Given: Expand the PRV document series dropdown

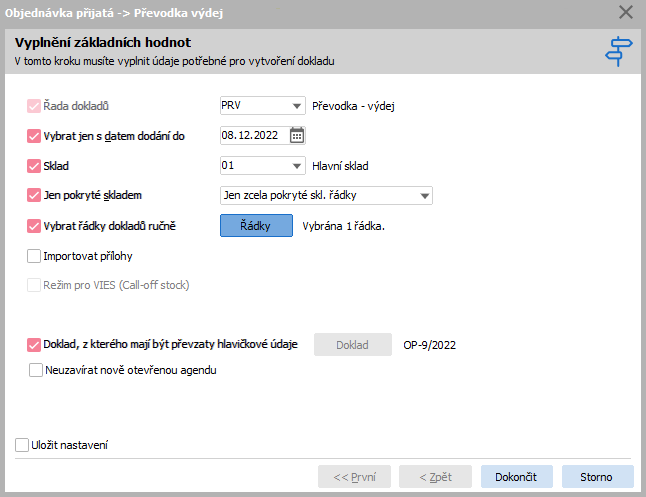Looking at the screenshot, I should coord(296,106).
